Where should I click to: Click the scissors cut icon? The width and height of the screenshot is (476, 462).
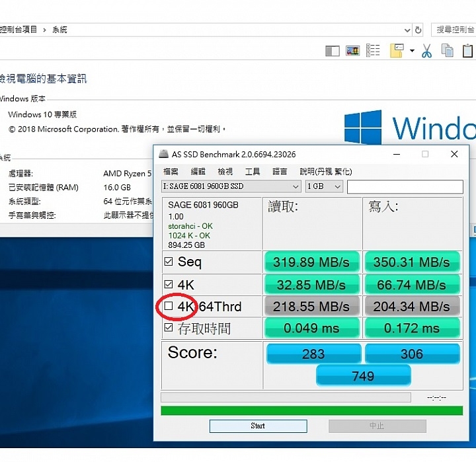[x=426, y=51]
